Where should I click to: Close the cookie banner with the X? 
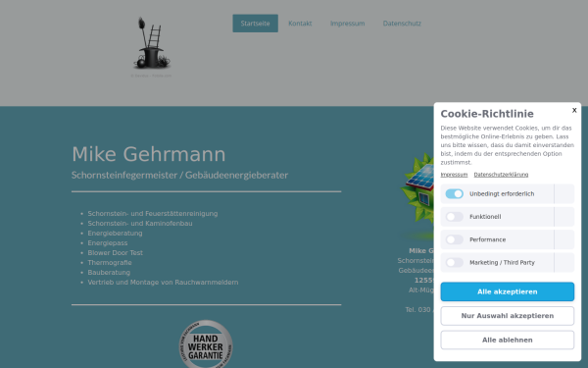click(x=574, y=110)
